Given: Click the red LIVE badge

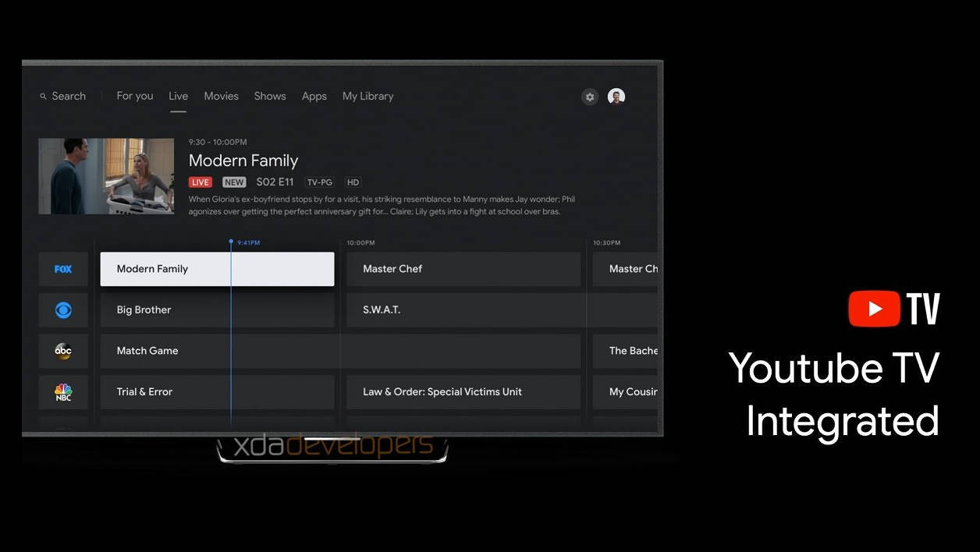Looking at the screenshot, I should 201,182.
